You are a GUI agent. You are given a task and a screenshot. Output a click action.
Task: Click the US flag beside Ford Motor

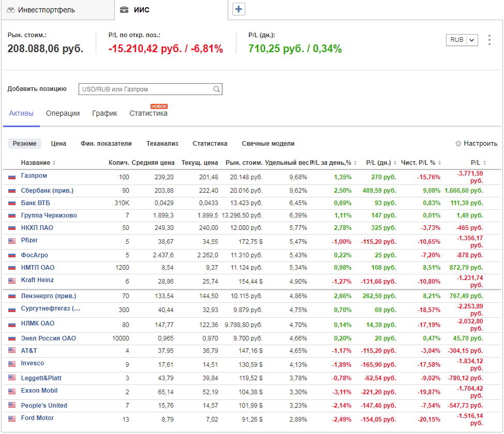pos(12,419)
